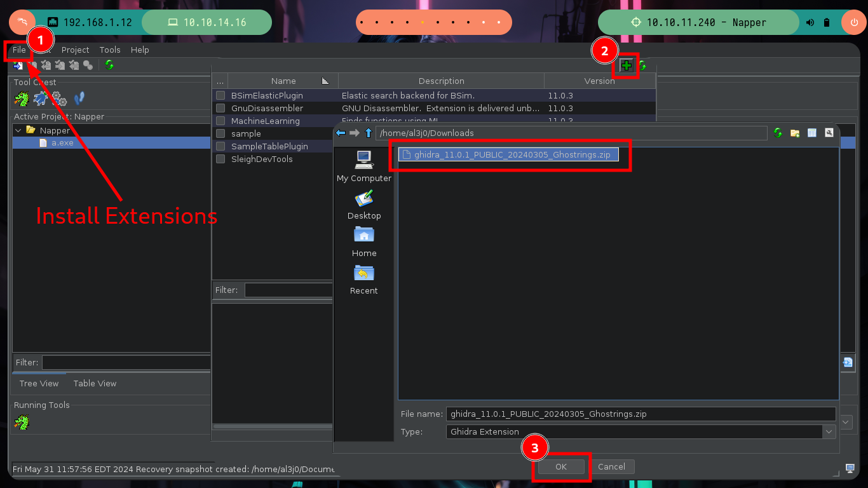Click the green refresh icon in project toolbar
The image size is (868, 488).
click(x=109, y=65)
